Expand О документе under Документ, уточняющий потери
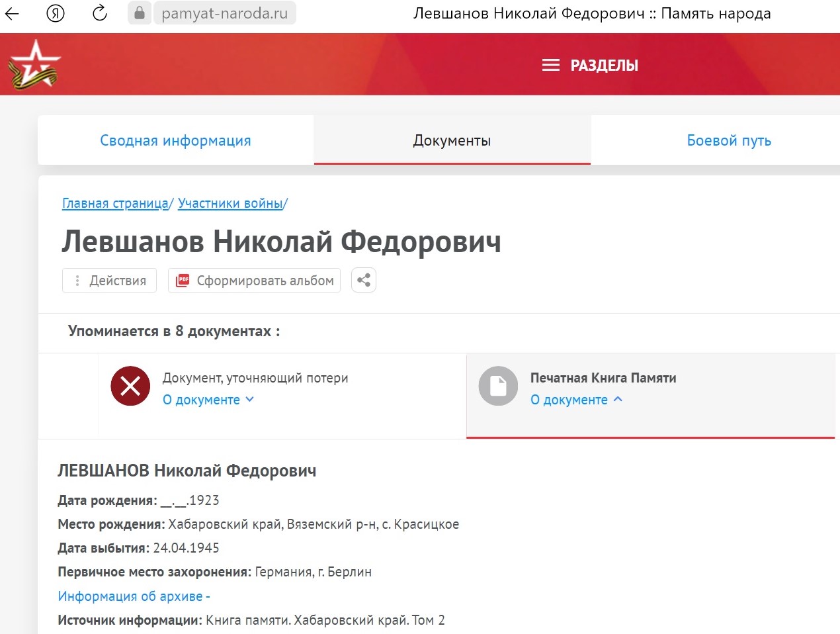Screen dimensions: 840x634 pyautogui.click(x=208, y=400)
